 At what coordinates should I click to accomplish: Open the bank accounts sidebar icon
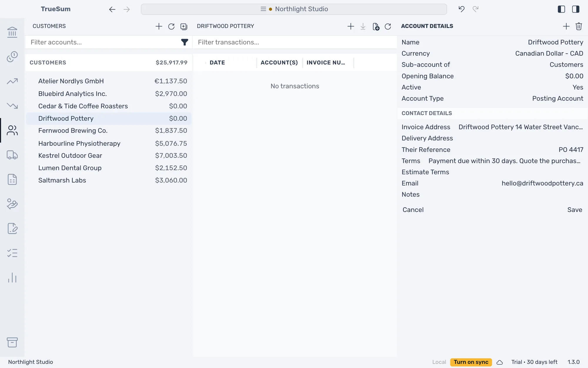(x=12, y=32)
